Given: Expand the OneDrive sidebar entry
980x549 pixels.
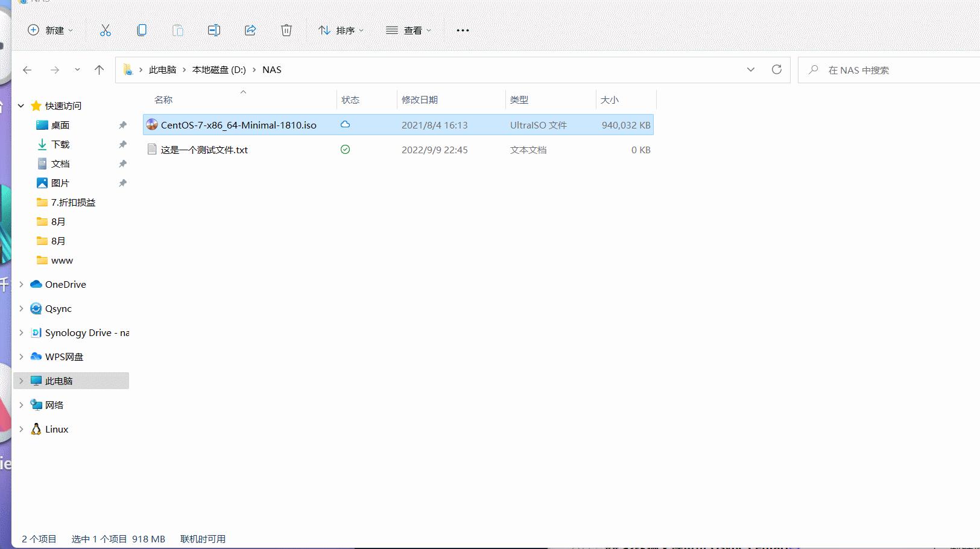Looking at the screenshot, I should pos(21,284).
